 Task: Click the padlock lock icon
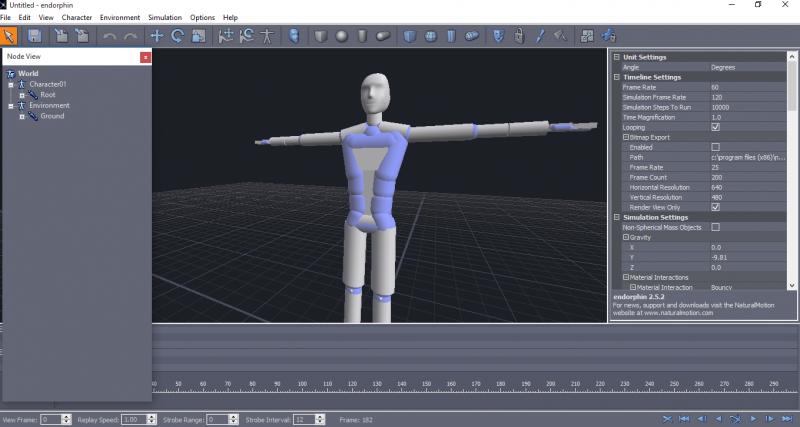(518, 35)
